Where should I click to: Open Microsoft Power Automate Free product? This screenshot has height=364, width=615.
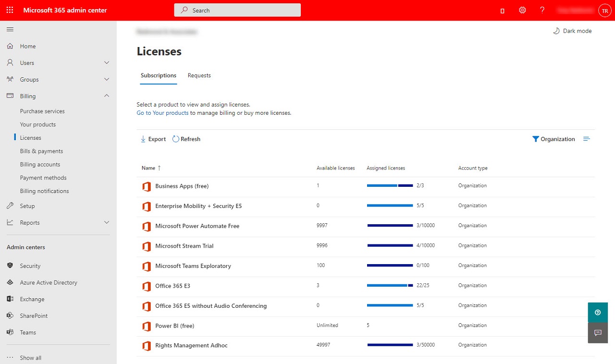(x=197, y=226)
